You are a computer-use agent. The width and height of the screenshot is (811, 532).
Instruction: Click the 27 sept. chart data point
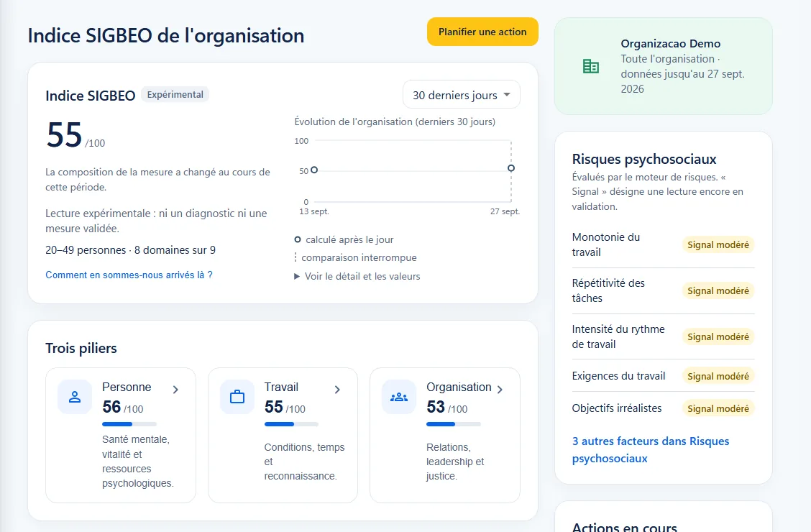pos(511,168)
